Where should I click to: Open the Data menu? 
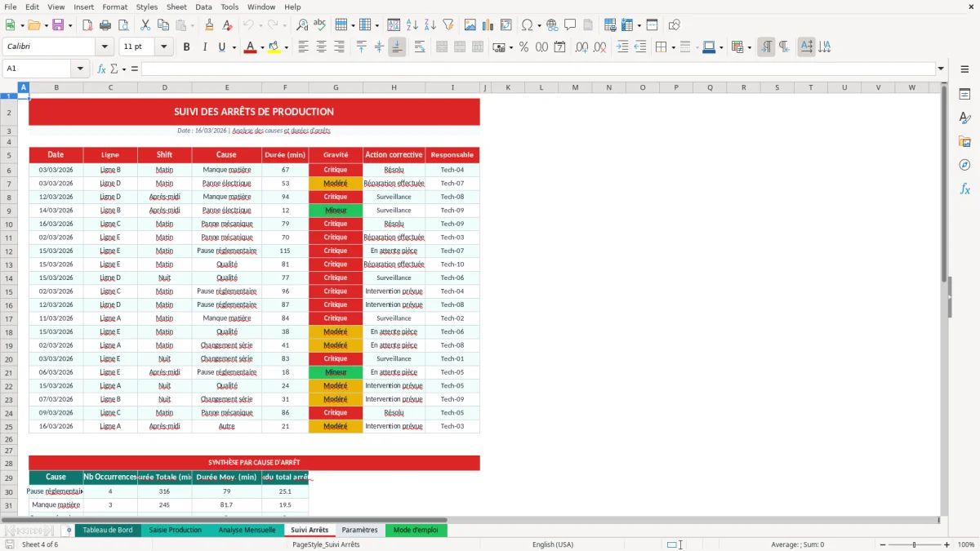click(203, 7)
